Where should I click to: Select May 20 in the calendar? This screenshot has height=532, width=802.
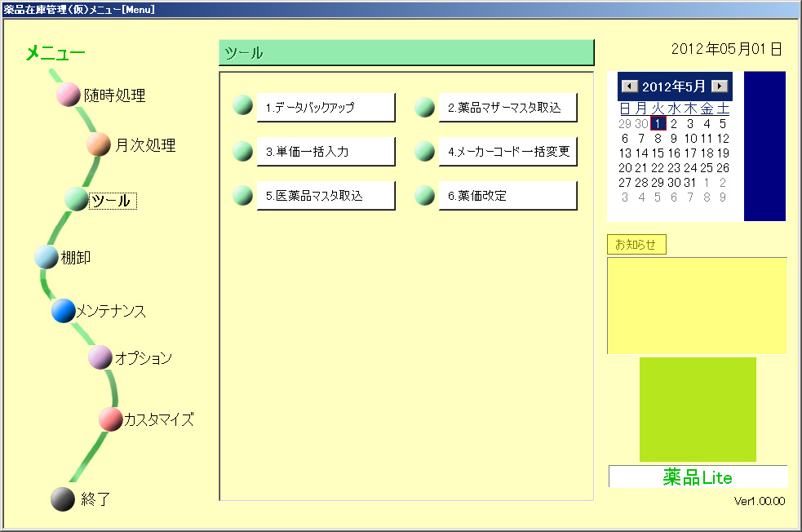point(625,168)
